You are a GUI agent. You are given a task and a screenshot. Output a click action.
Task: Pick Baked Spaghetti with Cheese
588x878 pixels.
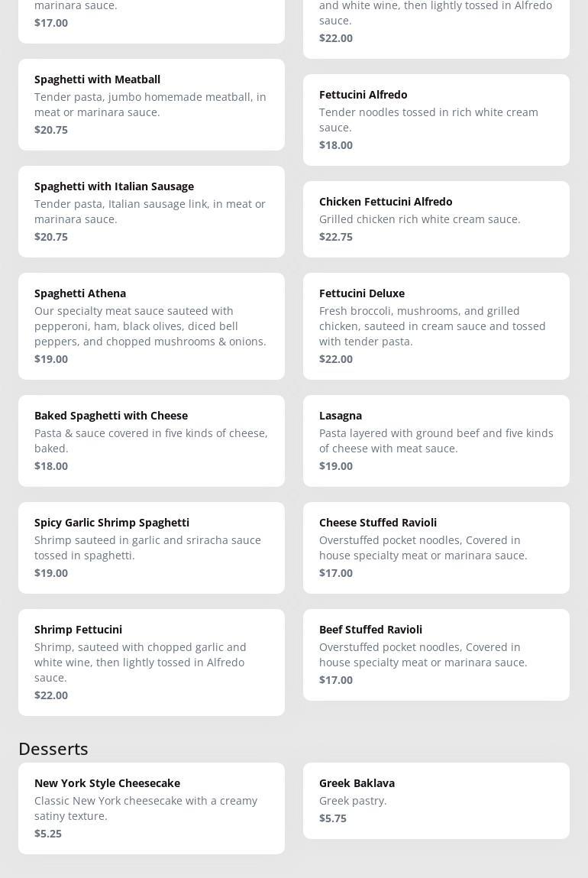coord(151,441)
